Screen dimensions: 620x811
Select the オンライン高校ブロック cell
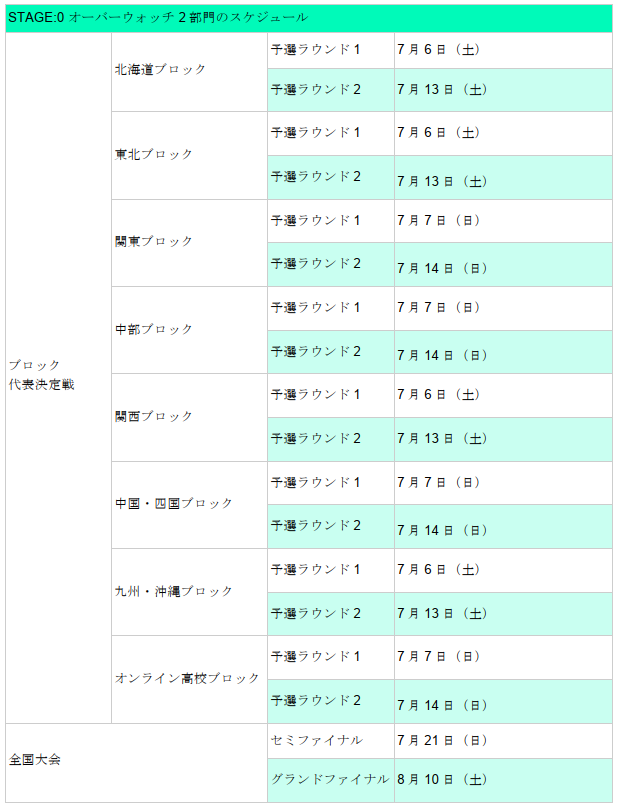click(189, 680)
